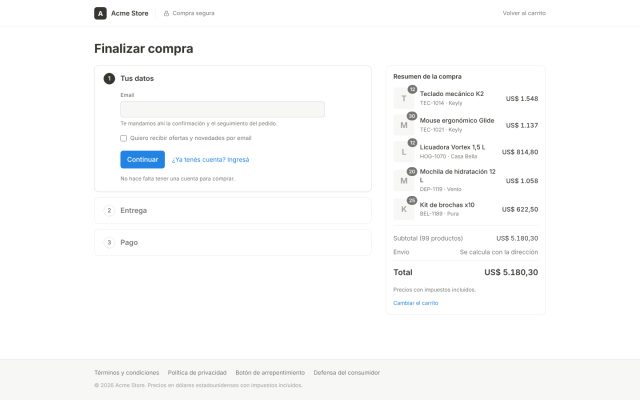Open Botón de arrepentimiento link

270,373
